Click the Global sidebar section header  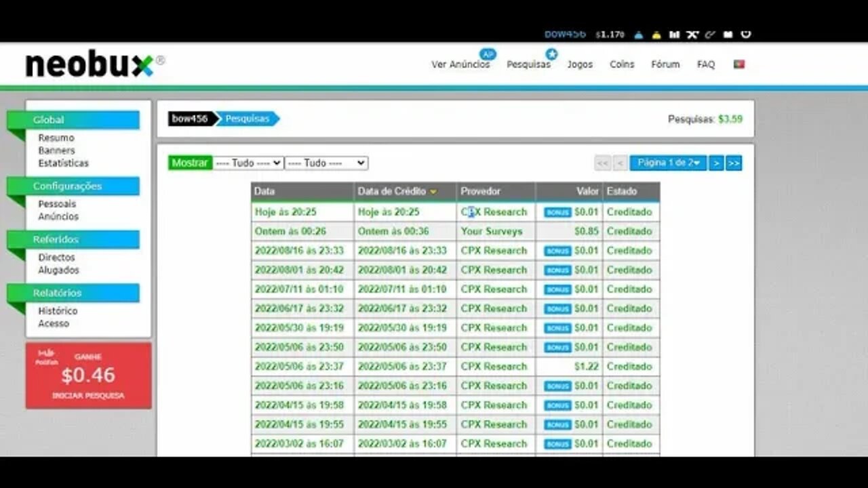pos(73,120)
